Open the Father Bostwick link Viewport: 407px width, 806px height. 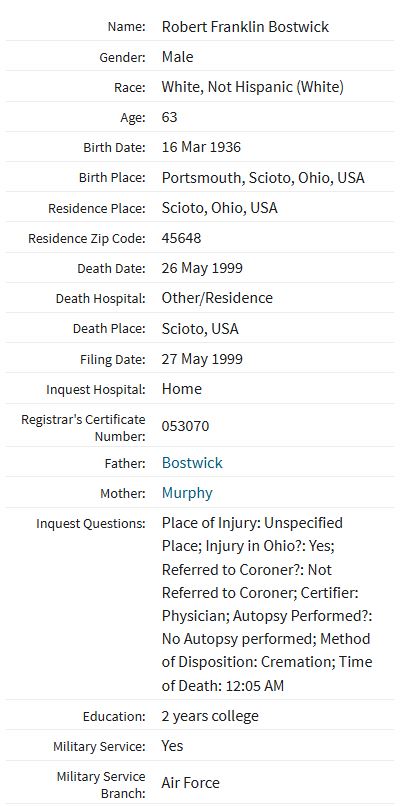coord(192,463)
